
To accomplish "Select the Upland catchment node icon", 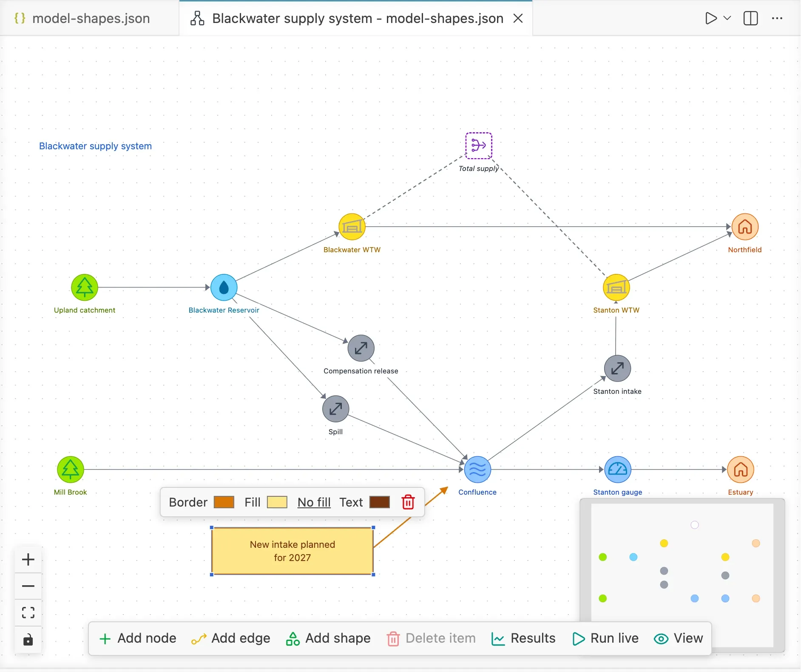I will [x=85, y=288].
